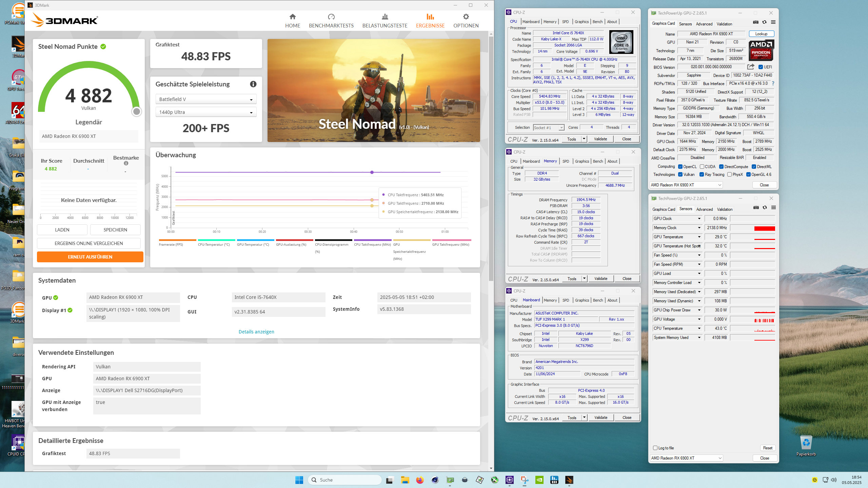Click the teal CPU-Temperatur legend swatch
Viewport: 868px width, 488px height.
(x=216, y=240)
